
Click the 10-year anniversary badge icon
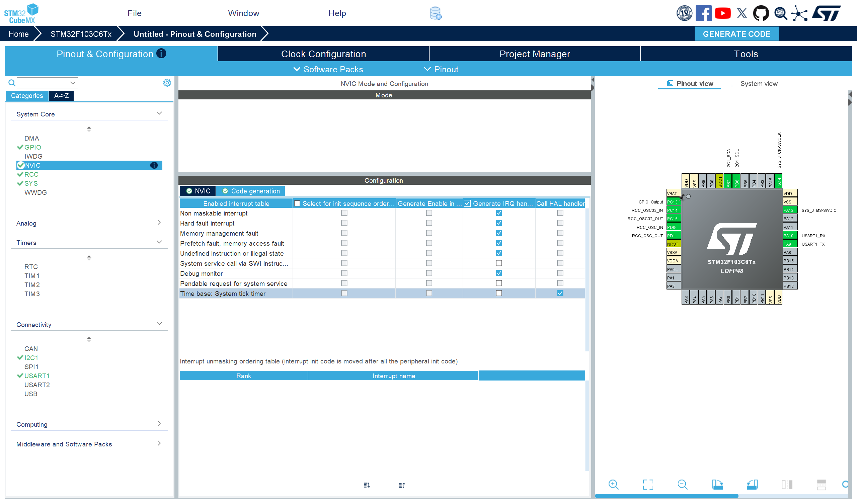(684, 13)
